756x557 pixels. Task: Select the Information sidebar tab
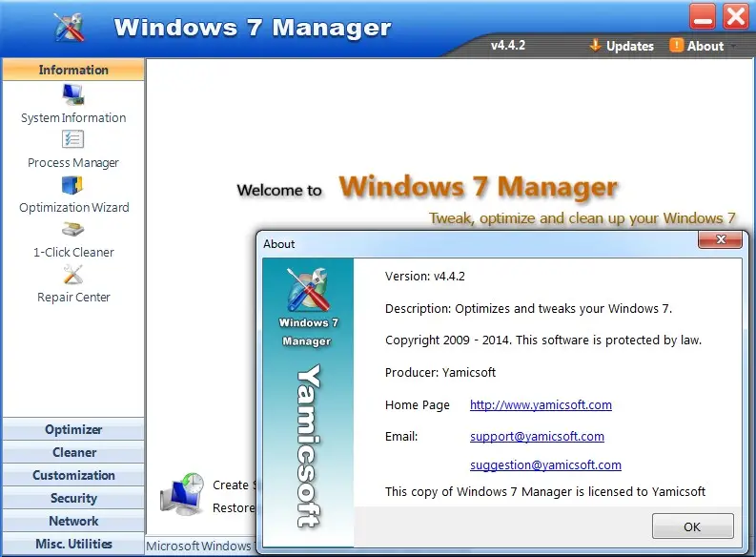coord(73,70)
